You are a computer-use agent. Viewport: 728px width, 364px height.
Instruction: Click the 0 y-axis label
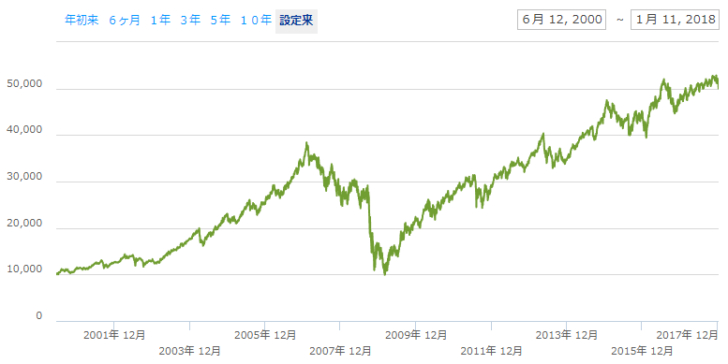pyautogui.click(x=39, y=316)
